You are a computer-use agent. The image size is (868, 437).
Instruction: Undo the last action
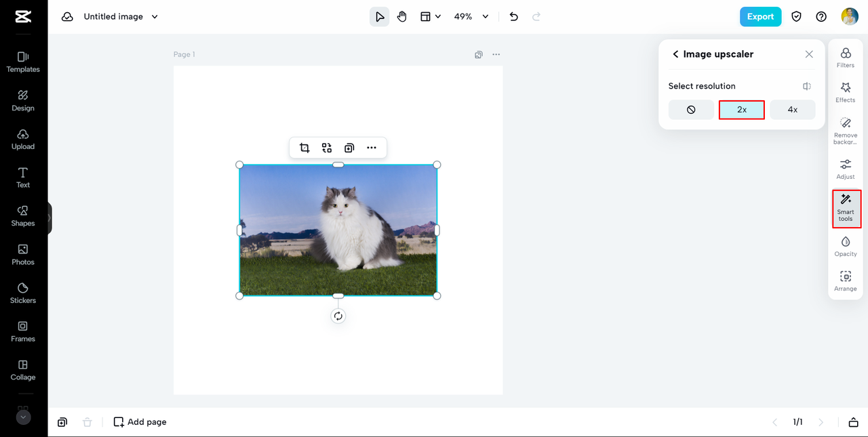point(514,17)
